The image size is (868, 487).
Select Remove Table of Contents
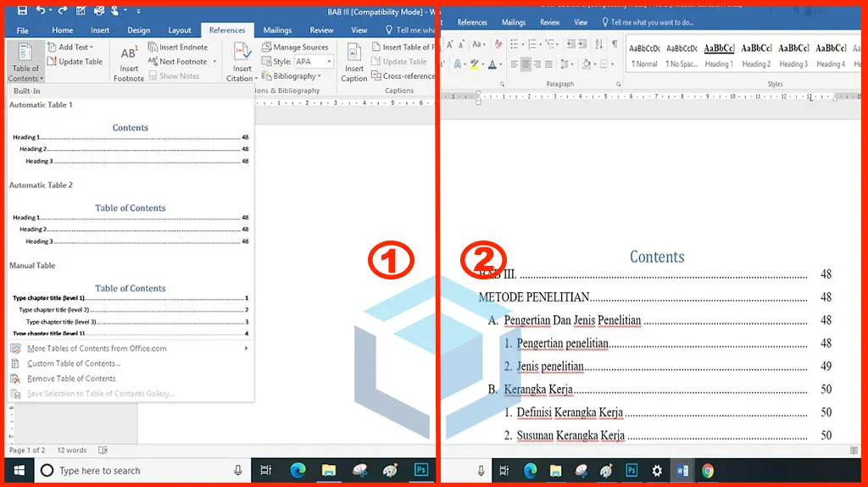point(130,379)
